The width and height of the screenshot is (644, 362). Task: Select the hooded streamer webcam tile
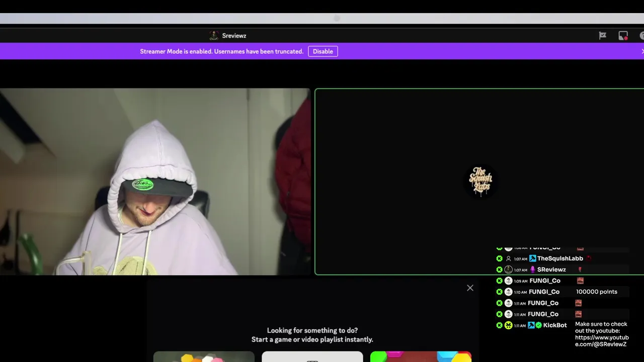pos(155,182)
